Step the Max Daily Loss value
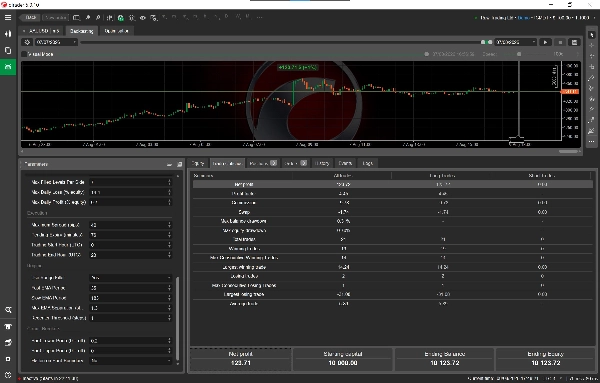Image resolution: width=600 pixels, height=383 pixels. coord(170,192)
